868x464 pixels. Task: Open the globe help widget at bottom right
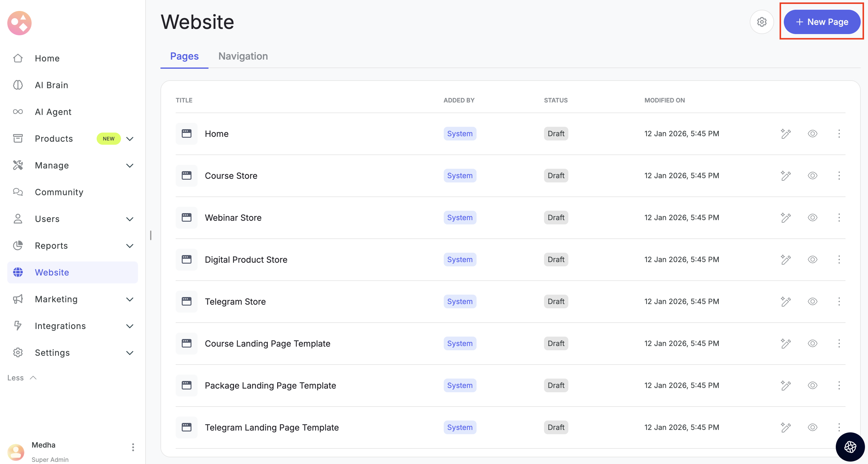[x=850, y=446]
